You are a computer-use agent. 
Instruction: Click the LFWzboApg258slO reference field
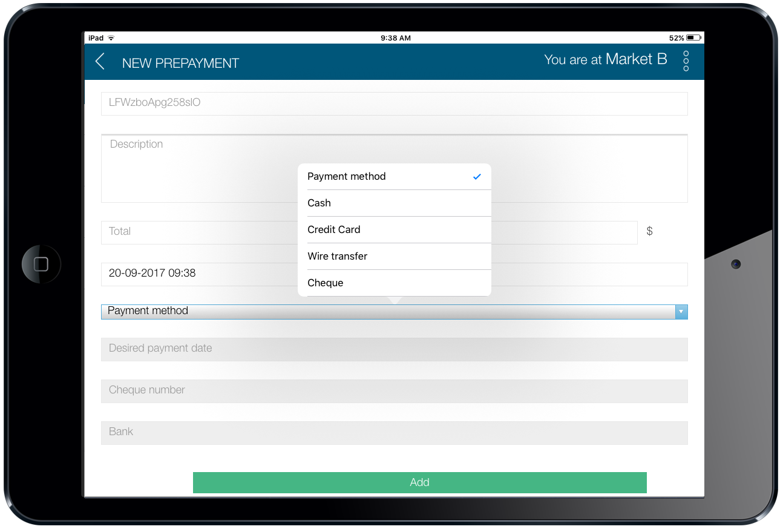pos(395,103)
